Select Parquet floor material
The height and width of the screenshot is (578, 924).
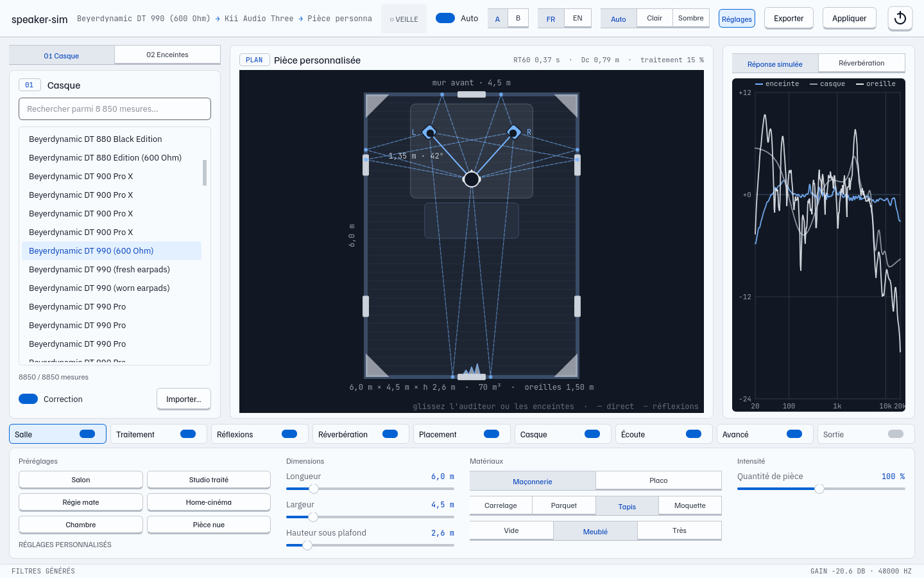[x=564, y=505]
